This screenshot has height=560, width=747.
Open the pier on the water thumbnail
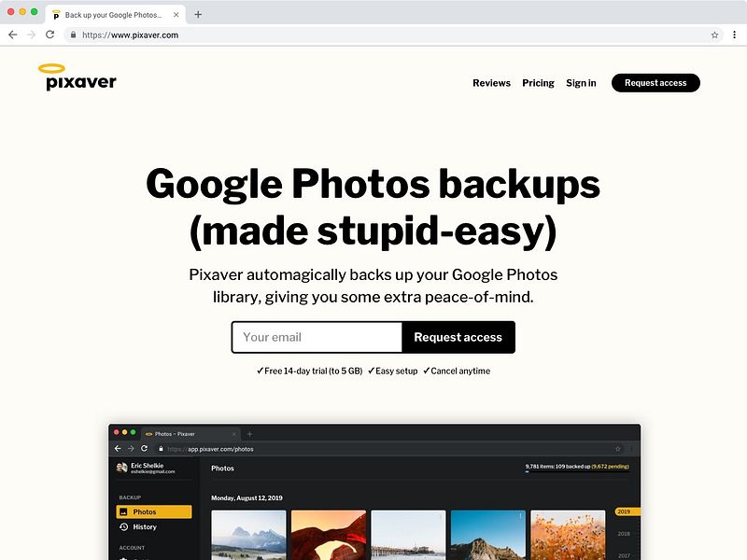coord(408,535)
